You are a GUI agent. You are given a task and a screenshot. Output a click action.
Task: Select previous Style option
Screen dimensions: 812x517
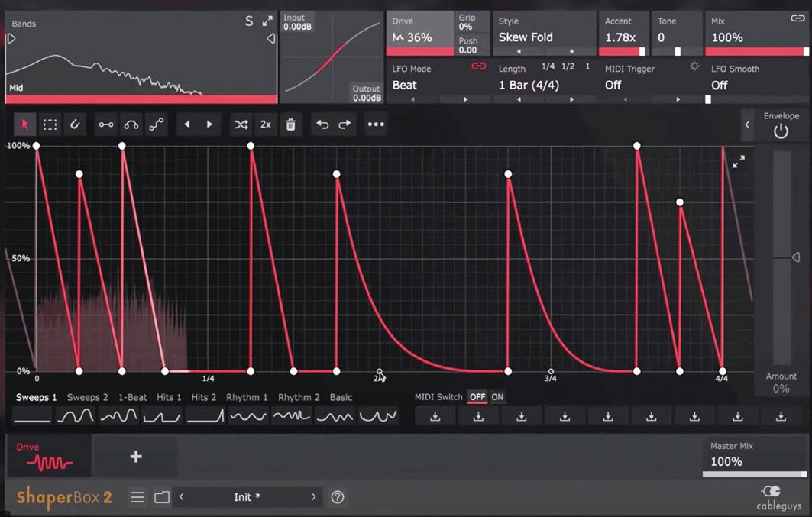coord(519,51)
